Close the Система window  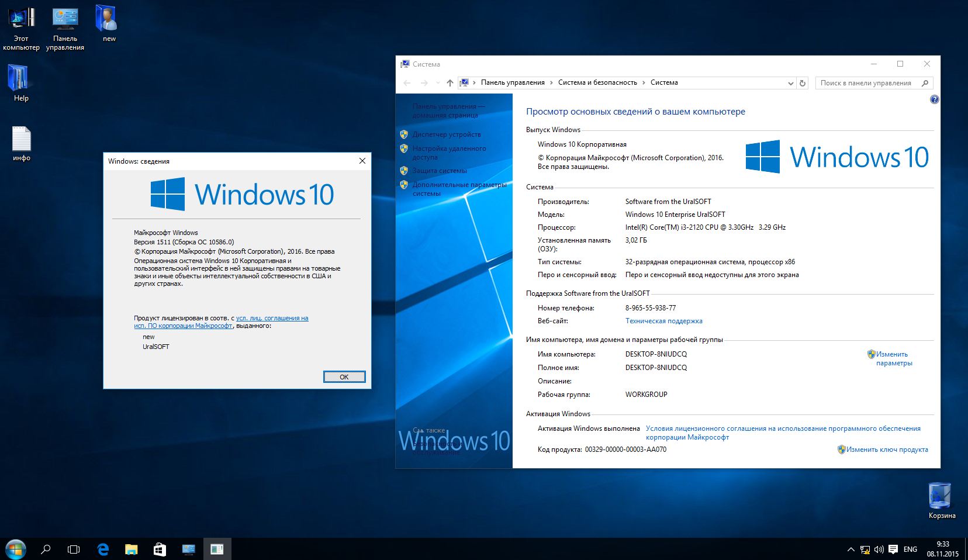coord(927,64)
